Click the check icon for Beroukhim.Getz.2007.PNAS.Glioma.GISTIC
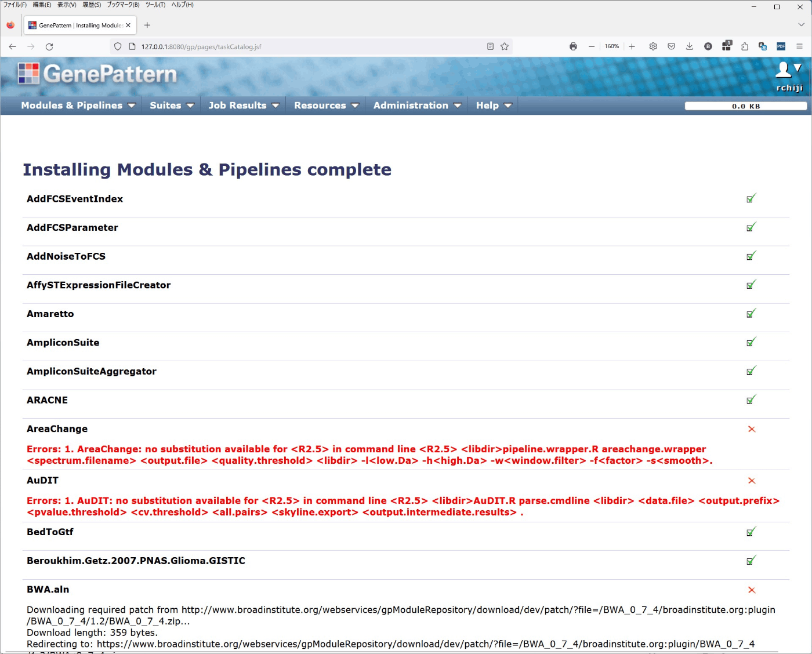 tap(751, 561)
